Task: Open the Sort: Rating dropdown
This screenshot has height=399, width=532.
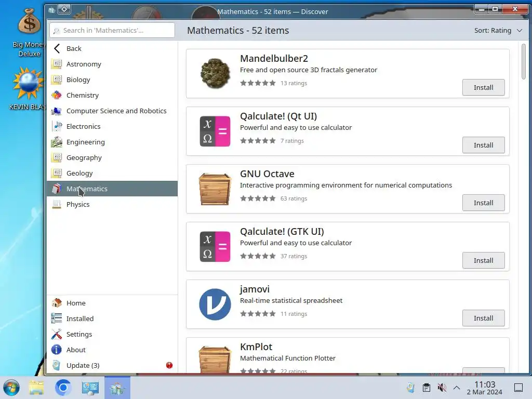Action: pyautogui.click(x=498, y=30)
